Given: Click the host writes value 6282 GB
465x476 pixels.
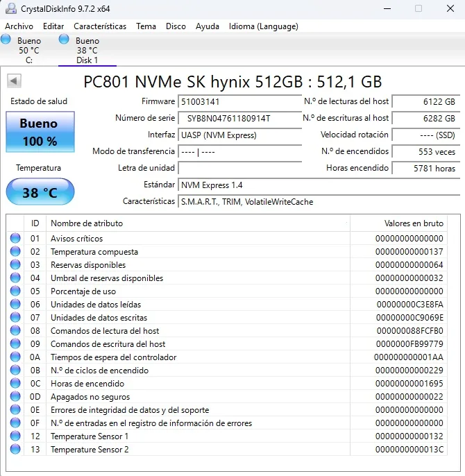Looking at the screenshot, I should pos(426,118).
